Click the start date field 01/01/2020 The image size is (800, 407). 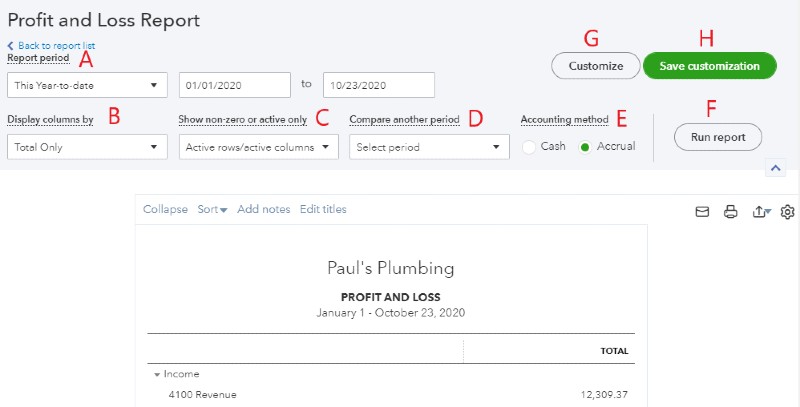point(235,85)
